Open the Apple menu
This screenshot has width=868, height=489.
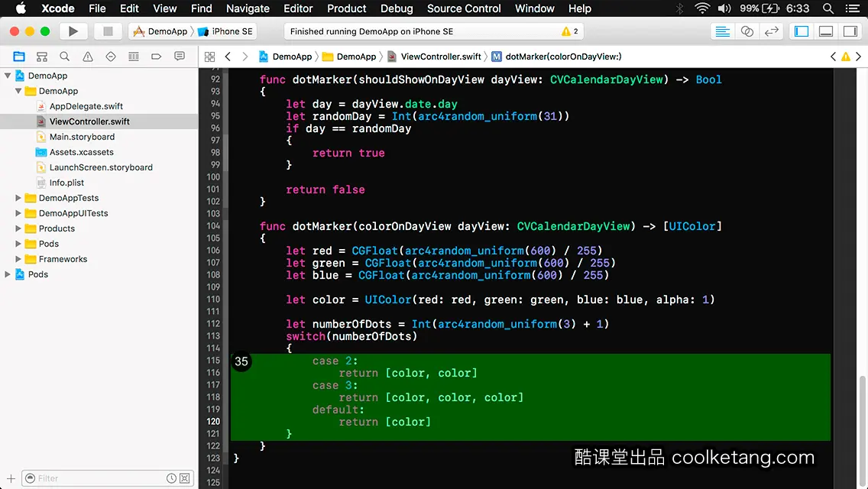(x=21, y=8)
